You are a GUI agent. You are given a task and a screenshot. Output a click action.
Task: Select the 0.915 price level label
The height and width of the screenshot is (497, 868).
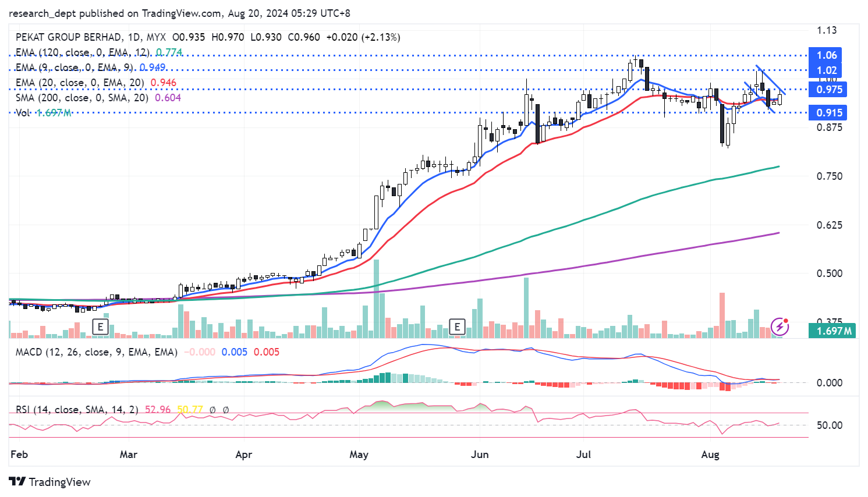point(829,113)
